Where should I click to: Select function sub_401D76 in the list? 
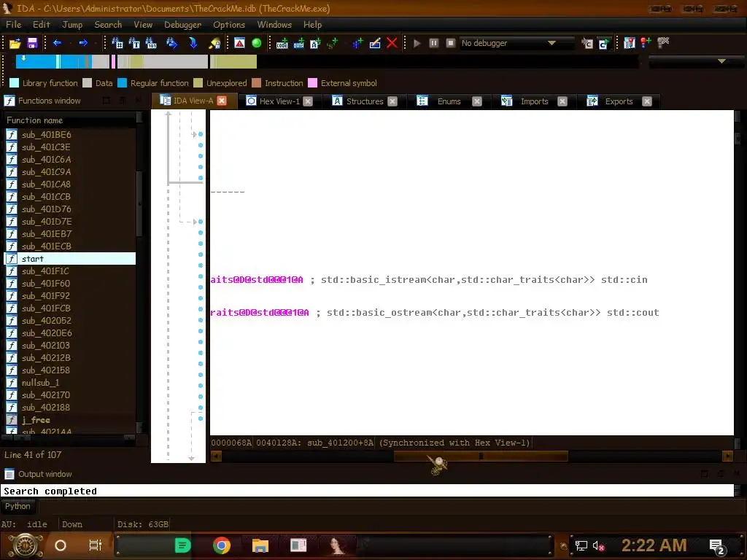coord(70,209)
